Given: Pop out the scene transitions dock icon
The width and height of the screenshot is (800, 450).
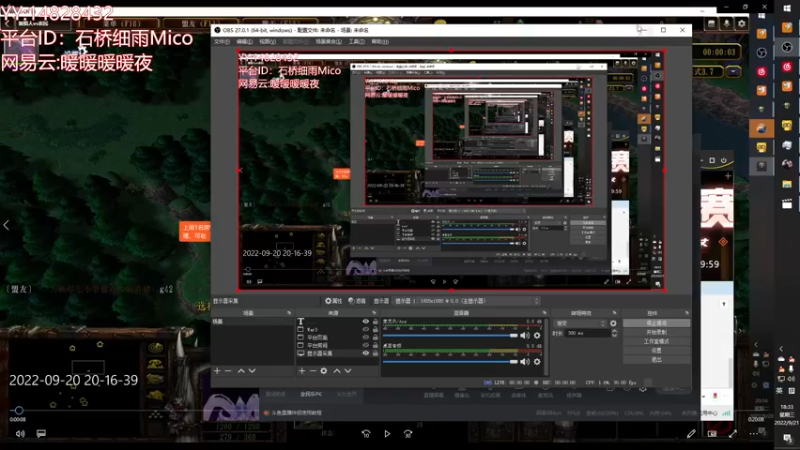Looking at the screenshot, I should click(614, 313).
